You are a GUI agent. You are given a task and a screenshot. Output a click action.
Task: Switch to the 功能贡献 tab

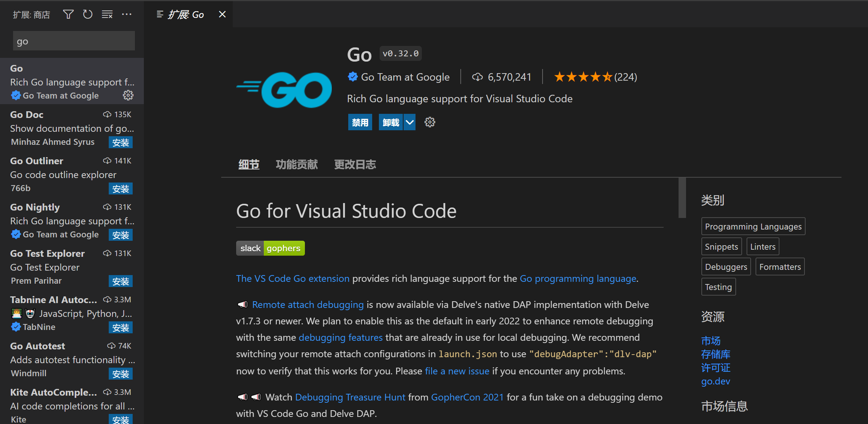click(x=297, y=165)
